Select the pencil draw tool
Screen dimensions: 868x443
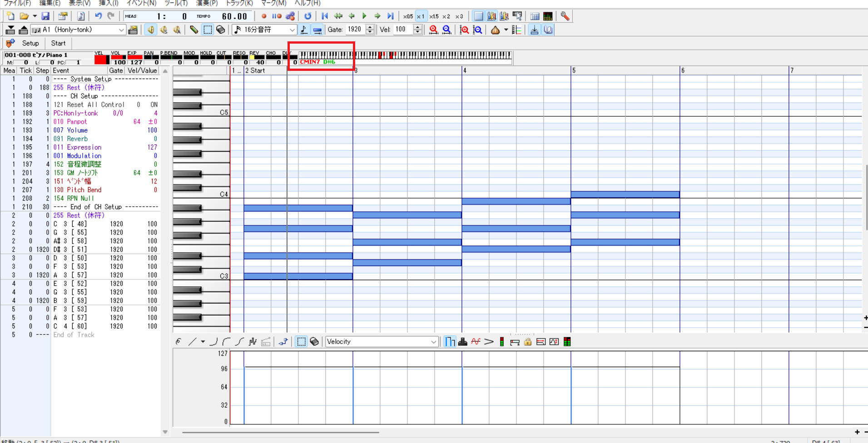(x=194, y=30)
